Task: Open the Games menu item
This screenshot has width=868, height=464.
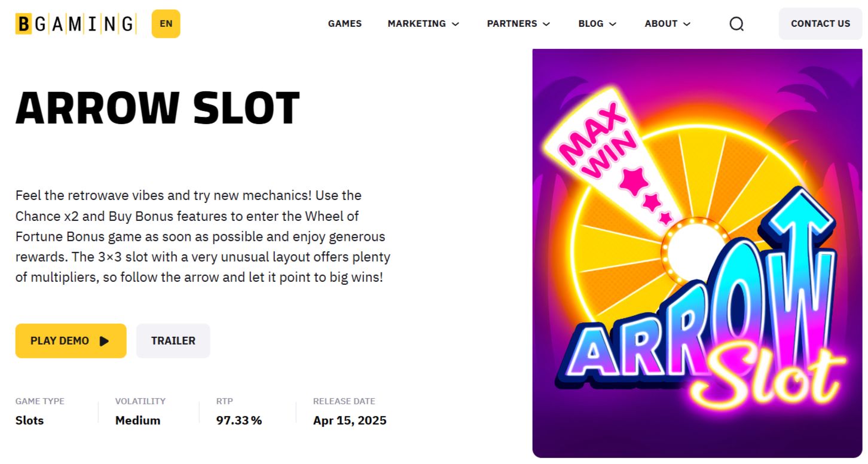Action: (344, 24)
